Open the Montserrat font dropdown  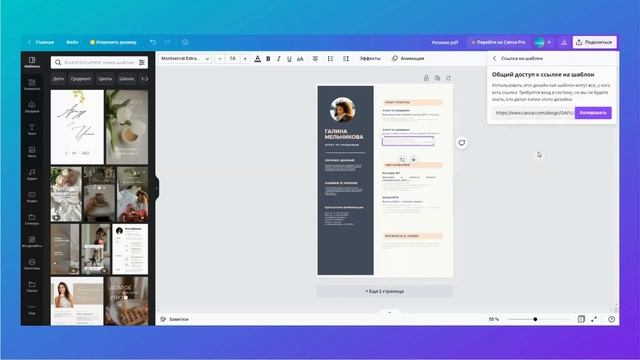click(x=185, y=59)
